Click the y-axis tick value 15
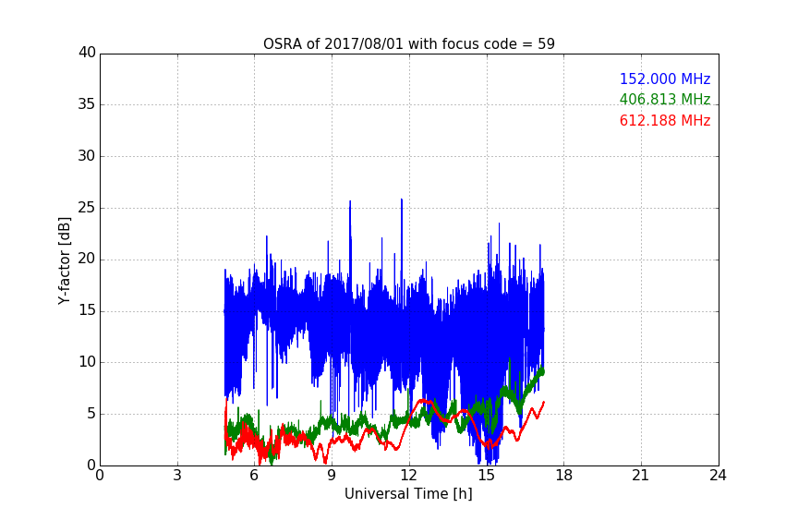Image resolution: width=798 pixels, height=532 pixels. tap(87, 310)
